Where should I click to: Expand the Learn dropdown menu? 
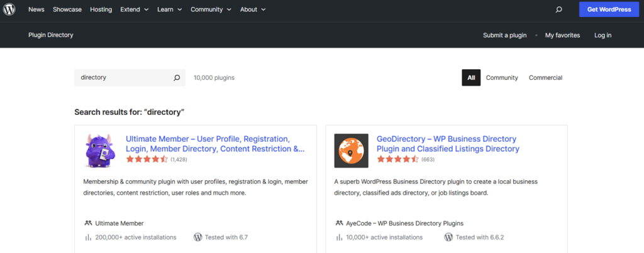click(169, 9)
